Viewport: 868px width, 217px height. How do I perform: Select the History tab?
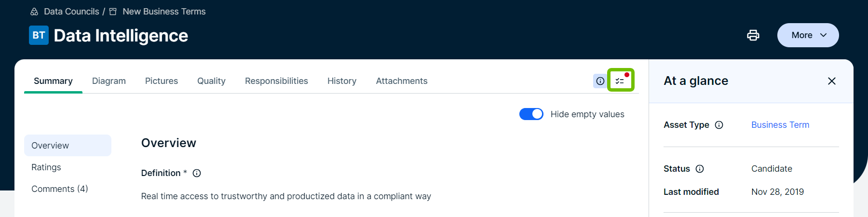pyautogui.click(x=342, y=81)
